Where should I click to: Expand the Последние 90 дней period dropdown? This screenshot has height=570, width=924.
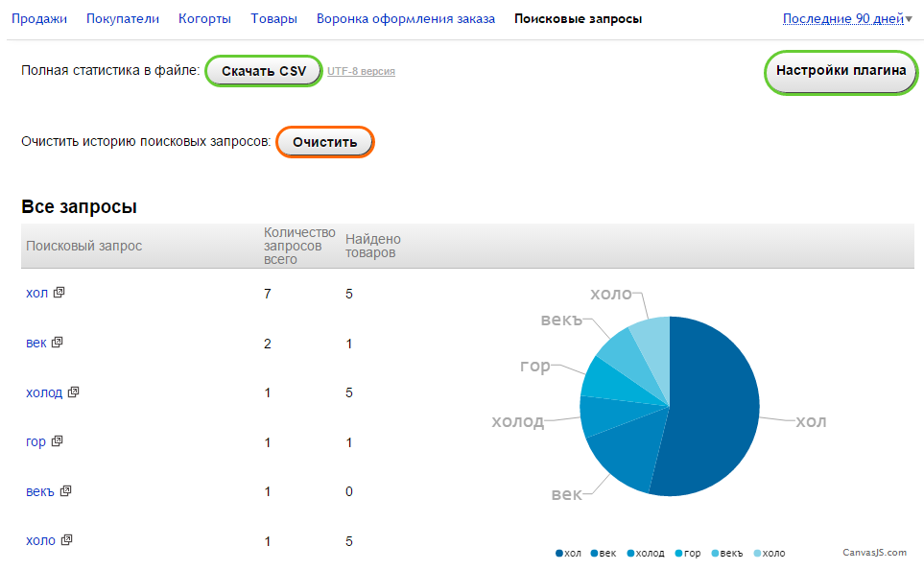pyautogui.click(x=847, y=19)
